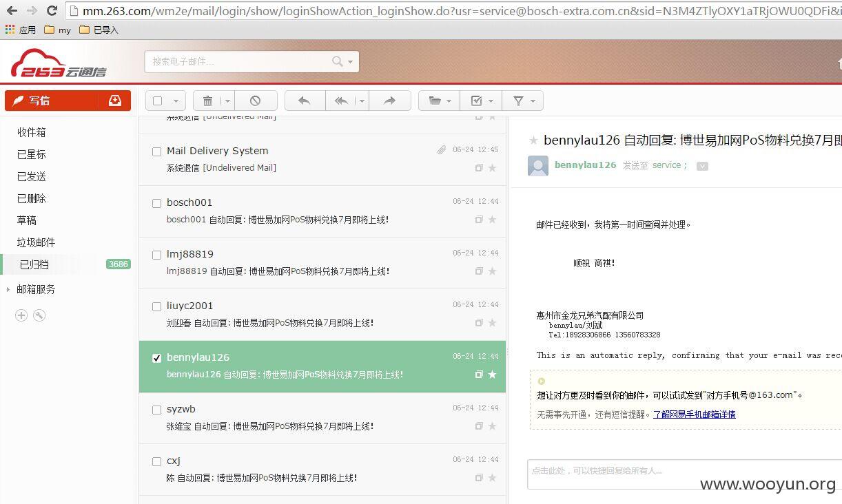Open the 应用 apps bookmark
The height and width of the screenshot is (504, 842).
click(21, 30)
